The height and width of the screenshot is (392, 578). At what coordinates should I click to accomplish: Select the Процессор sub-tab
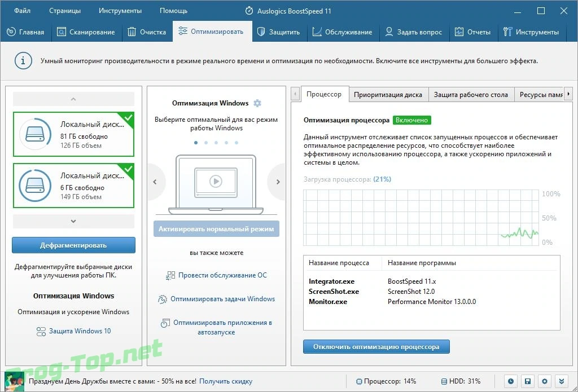[x=324, y=94]
